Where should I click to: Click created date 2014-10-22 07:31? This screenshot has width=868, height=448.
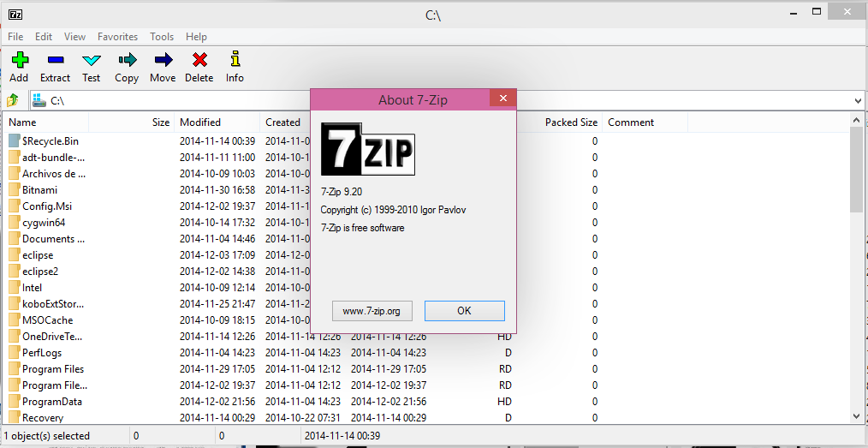[303, 417]
